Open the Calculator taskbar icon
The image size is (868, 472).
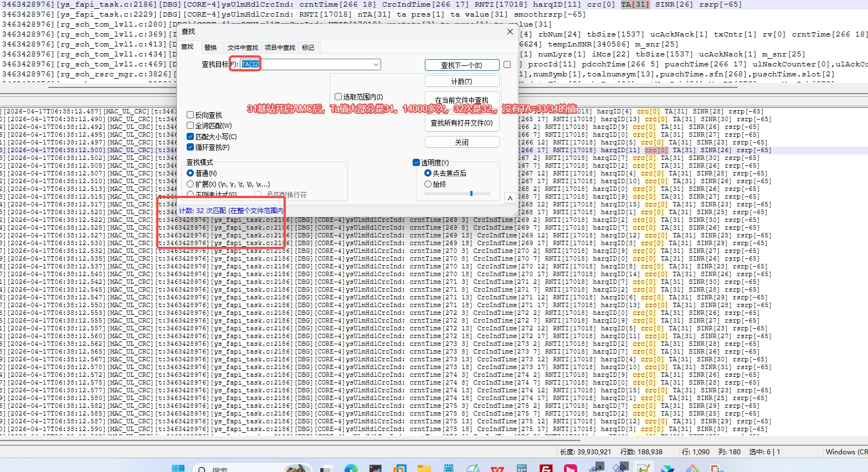pos(521,468)
